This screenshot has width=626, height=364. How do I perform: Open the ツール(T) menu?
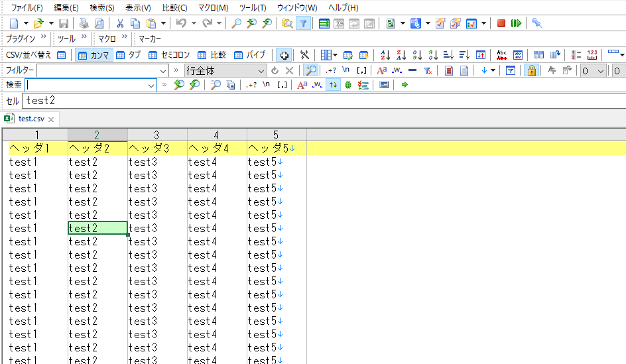[x=253, y=7]
